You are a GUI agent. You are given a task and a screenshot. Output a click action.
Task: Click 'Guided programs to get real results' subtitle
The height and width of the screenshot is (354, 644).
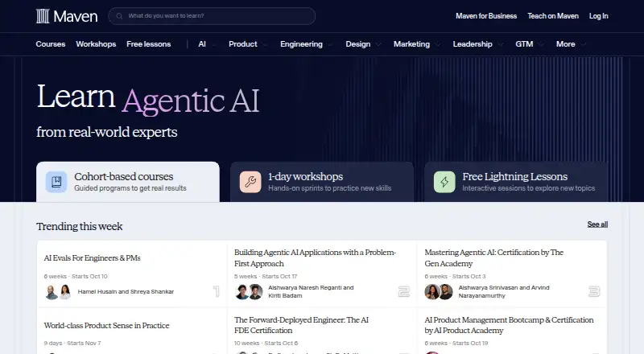[x=130, y=188]
